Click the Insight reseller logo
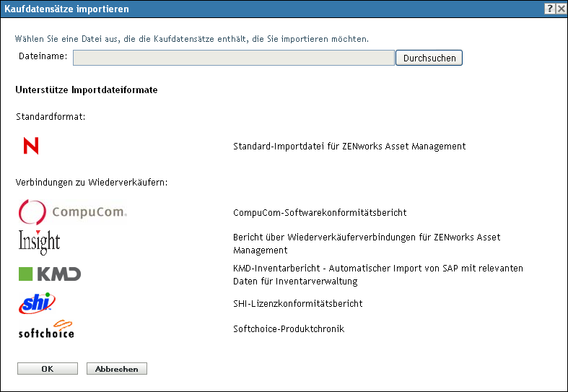568x392 pixels. click(39, 243)
